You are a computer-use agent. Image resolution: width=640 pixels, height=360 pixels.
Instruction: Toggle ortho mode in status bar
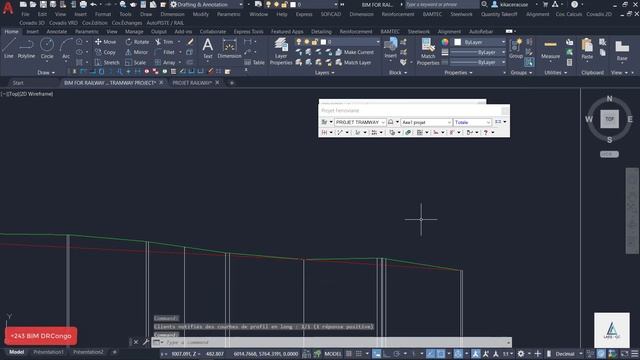coord(387,354)
